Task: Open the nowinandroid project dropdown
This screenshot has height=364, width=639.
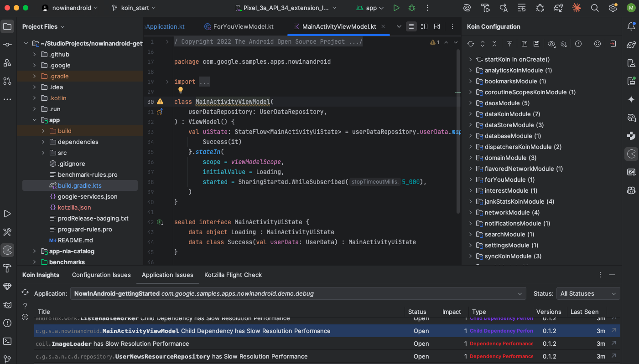Action: [70, 8]
